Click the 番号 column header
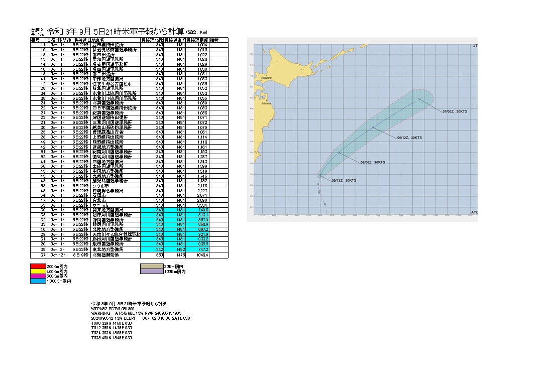The width and height of the screenshot is (555, 392). click(36, 40)
